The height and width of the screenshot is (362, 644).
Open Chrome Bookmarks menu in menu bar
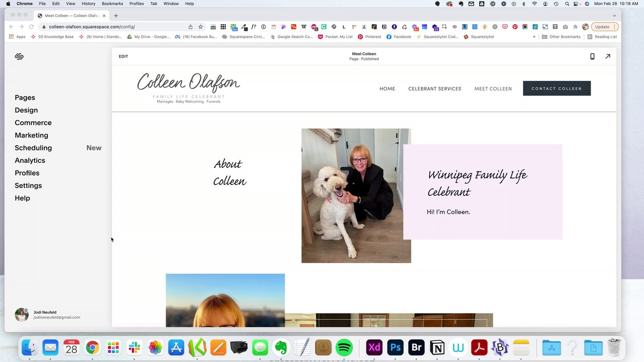(x=112, y=4)
